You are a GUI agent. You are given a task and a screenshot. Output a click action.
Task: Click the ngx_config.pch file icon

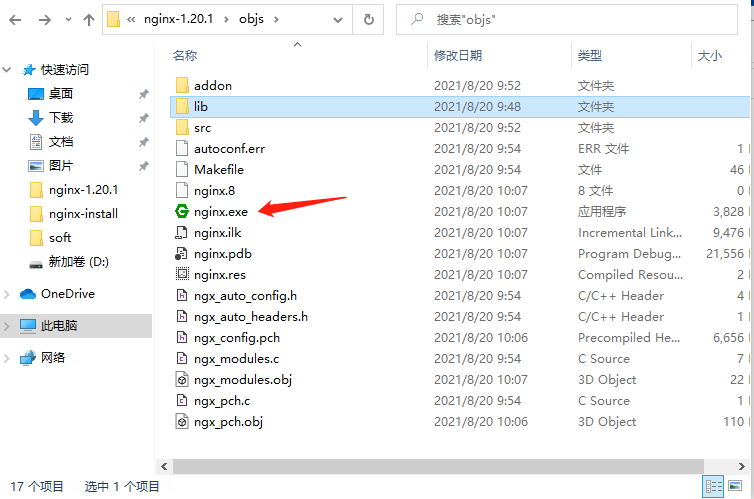click(182, 337)
